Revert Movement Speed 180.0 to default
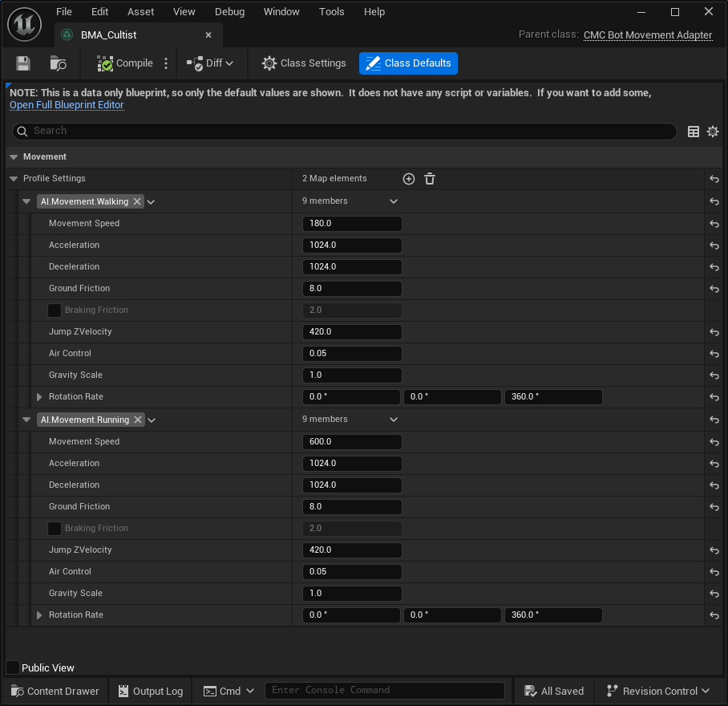 click(x=714, y=223)
